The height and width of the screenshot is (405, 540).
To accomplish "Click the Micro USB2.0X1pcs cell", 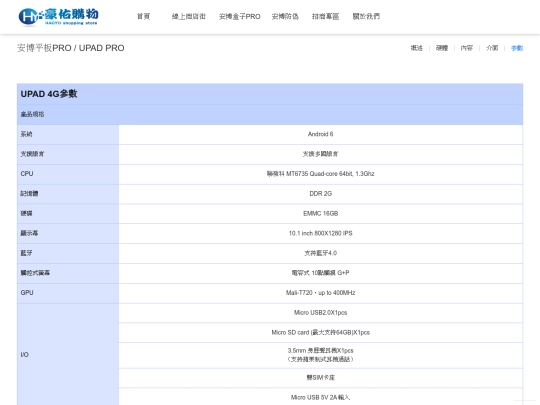I will click(321, 313).
